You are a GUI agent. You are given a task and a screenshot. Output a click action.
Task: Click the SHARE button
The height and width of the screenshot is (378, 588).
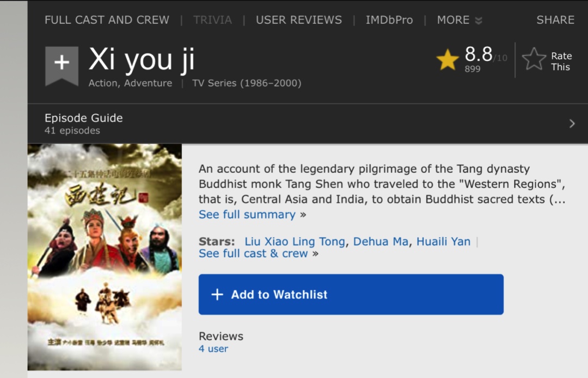pyautogui.click(x=555, y=20)
